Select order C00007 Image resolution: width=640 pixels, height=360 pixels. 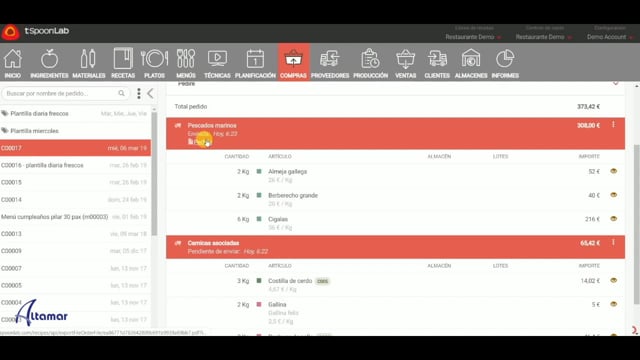(75, 268)
